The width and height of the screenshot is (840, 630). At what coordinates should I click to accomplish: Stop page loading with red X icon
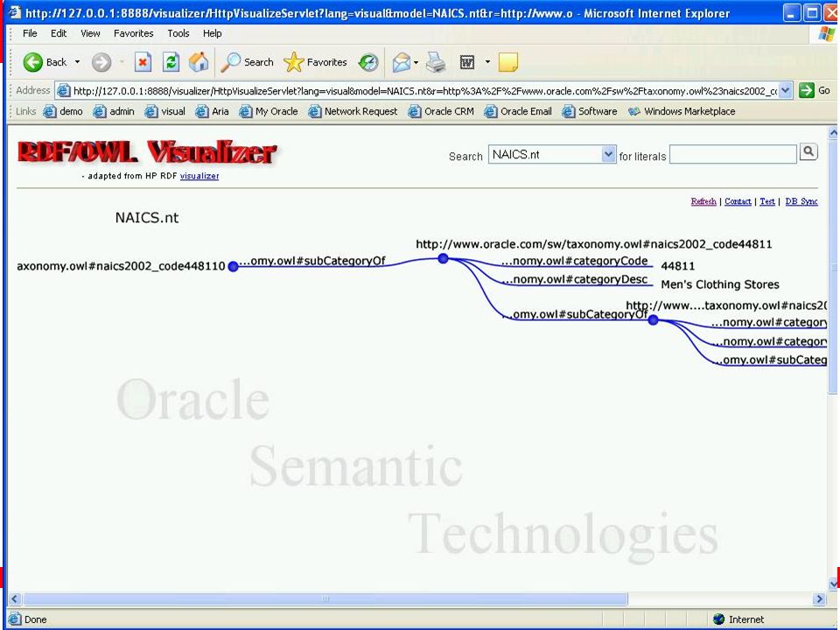click(x=143, y=62)
